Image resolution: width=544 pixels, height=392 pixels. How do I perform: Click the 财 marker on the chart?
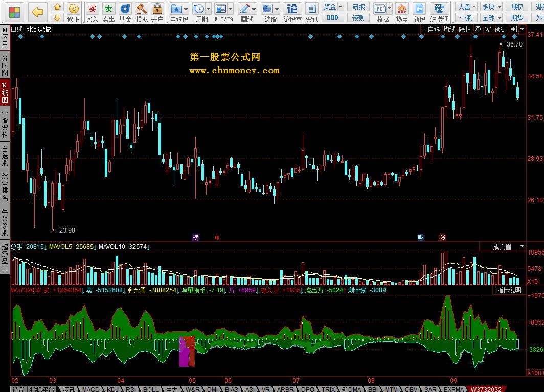tap(421, 237)
